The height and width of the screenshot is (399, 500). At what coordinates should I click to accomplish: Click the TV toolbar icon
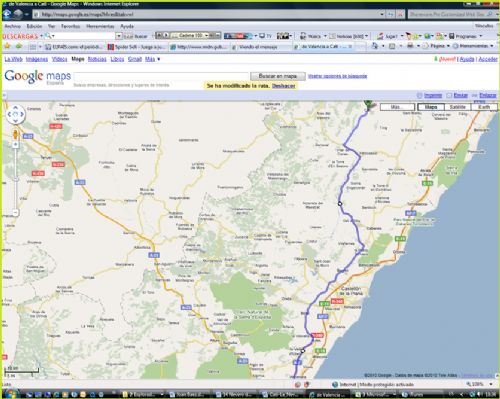[x=266, y=36]
